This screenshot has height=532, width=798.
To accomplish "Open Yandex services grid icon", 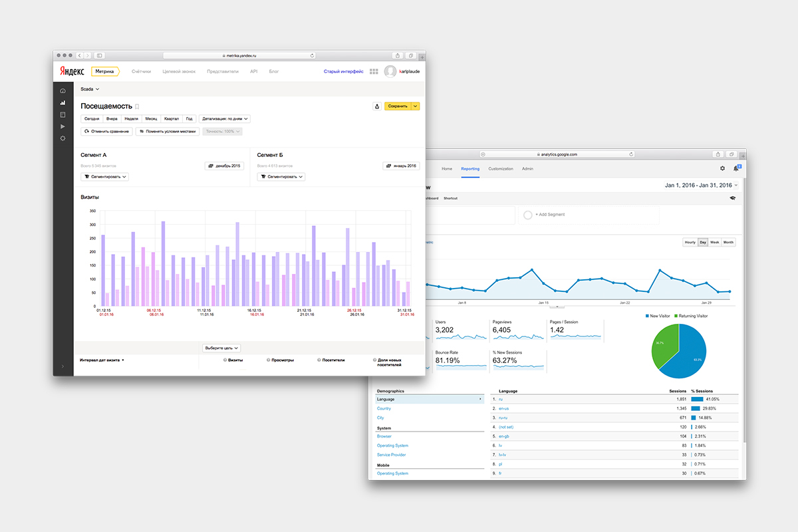I will (x=374, y=71).
